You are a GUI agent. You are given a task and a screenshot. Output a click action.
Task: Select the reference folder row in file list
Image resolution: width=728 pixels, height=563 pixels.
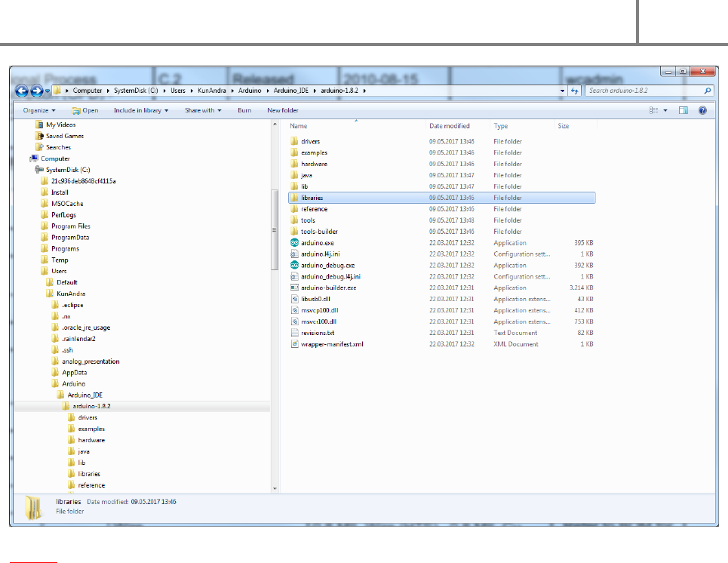coord(441,209)
